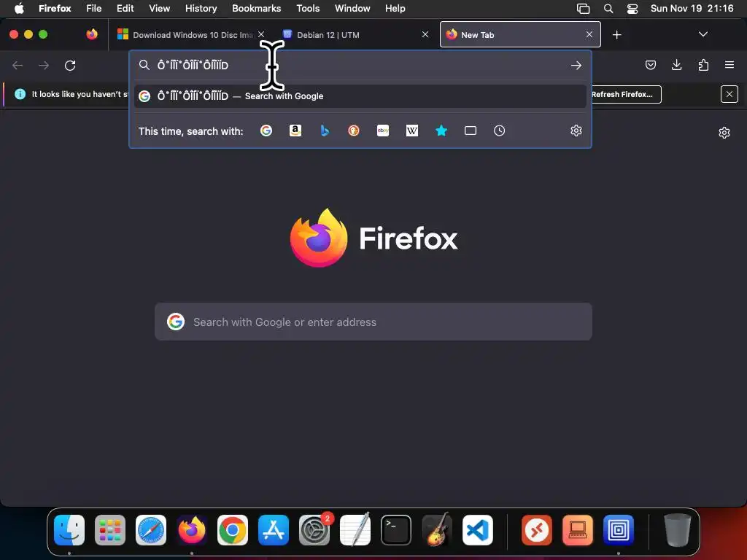Focus the address bar text field
The width and height of the screenshot is (747, 560).
tap(362, 65)
